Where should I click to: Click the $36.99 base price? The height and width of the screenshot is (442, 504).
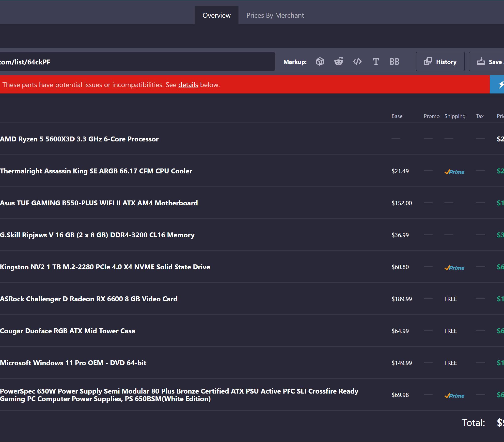click(400, 235)
